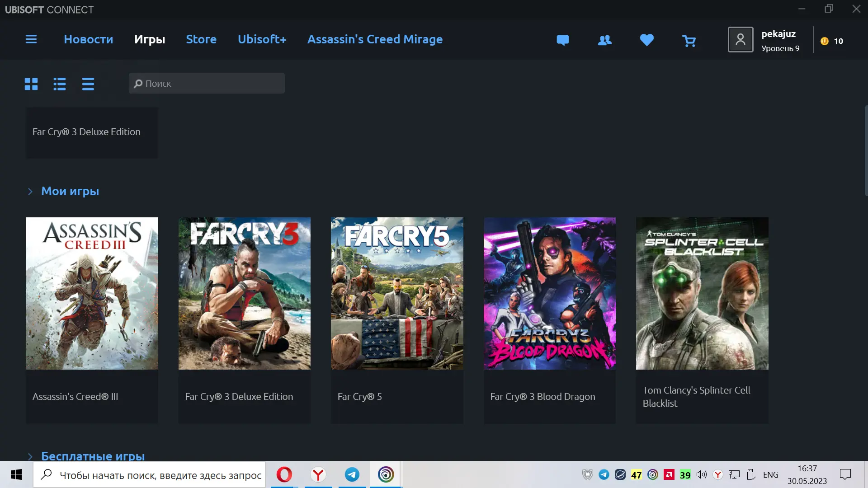Click volume icon in system tray
This screenshot has height=488, width=868.
click(x=702, y=474)
